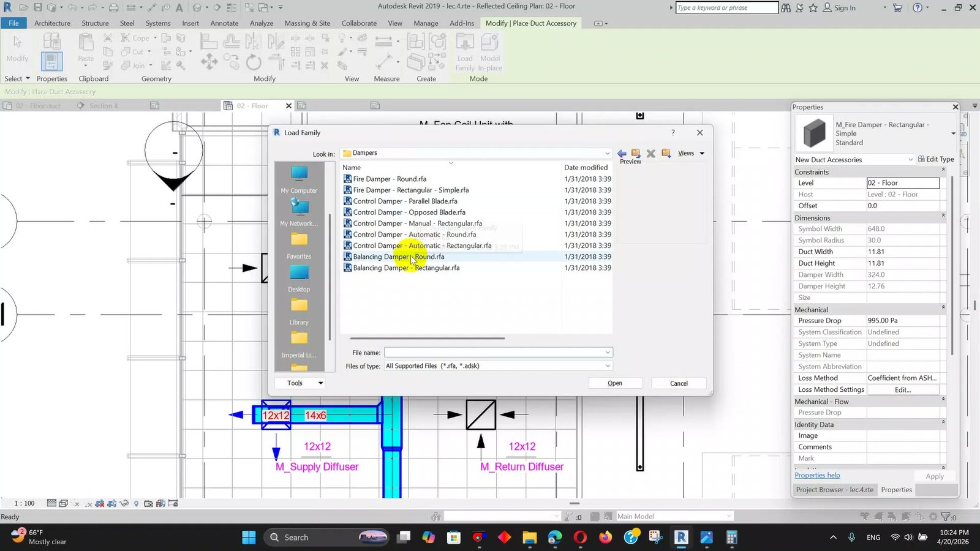980x551 pixels.
Task: Click the Level value field '02 - Floor'
Action: point(903,183)
